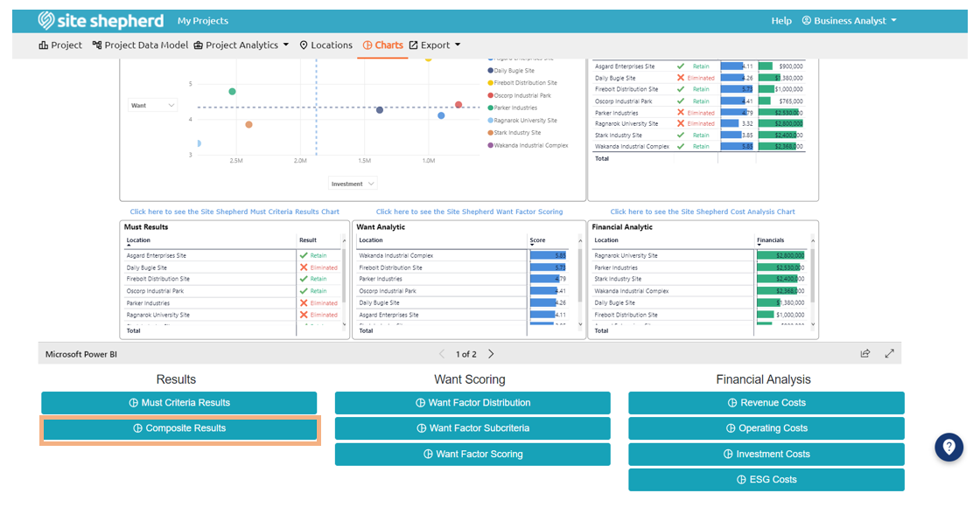Select Stark Industry Site in Financial Analytic
Image resolution: width=980 pixels, height=514 pixels.
coord(618,279)
